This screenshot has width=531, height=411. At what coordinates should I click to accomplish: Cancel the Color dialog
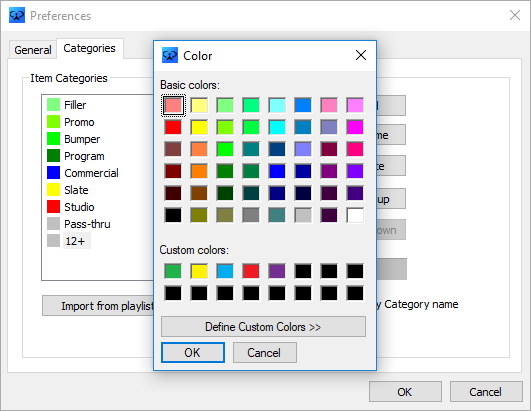click(x=264, y=352)
